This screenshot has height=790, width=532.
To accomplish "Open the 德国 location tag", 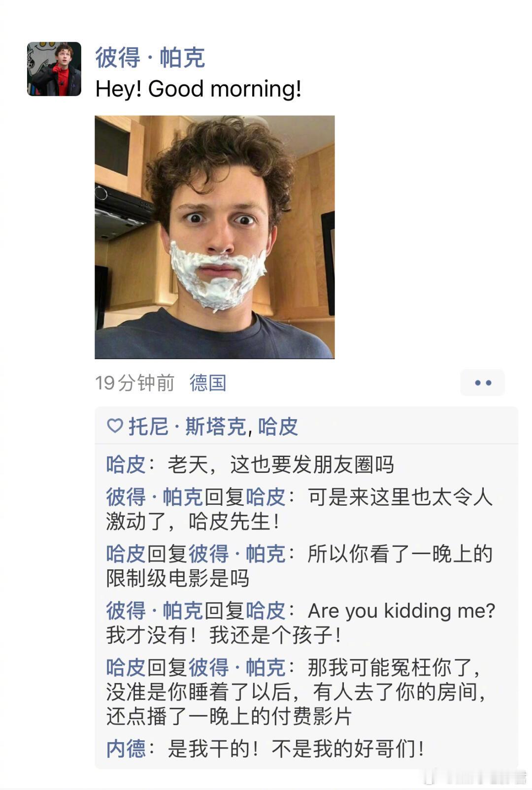I will click(208, 383).
